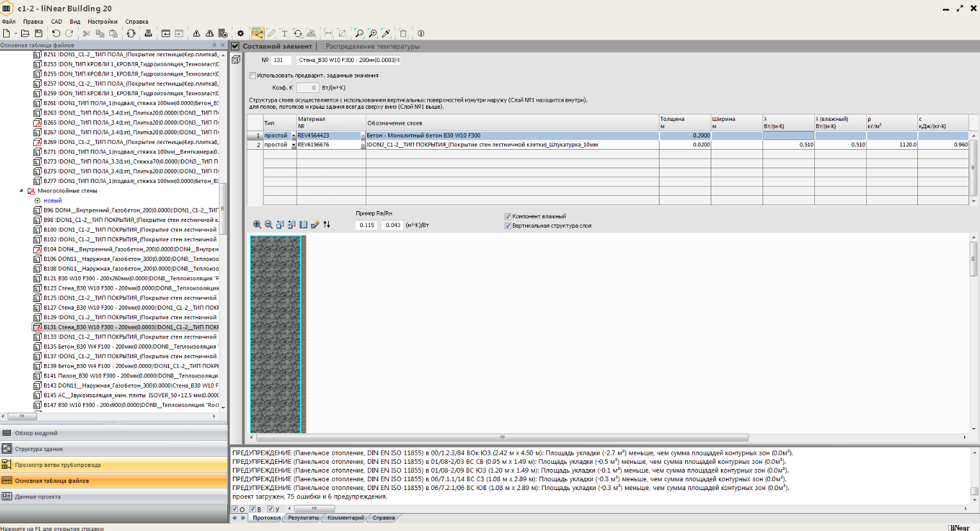Viewport: 980px width, 531px height.
Task: Switch to the 'Результаты' tab
Action: 303,518
